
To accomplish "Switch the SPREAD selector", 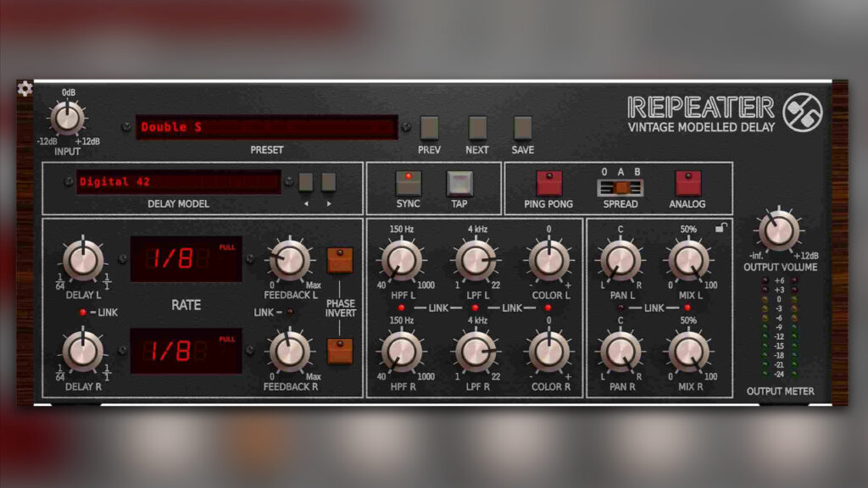I will coord(620,188).
